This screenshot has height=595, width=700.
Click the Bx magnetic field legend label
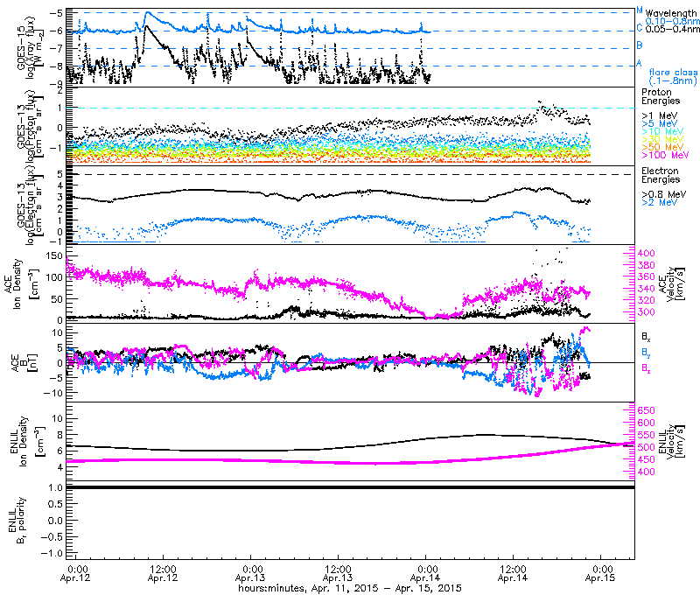click(x=646, y=338)
